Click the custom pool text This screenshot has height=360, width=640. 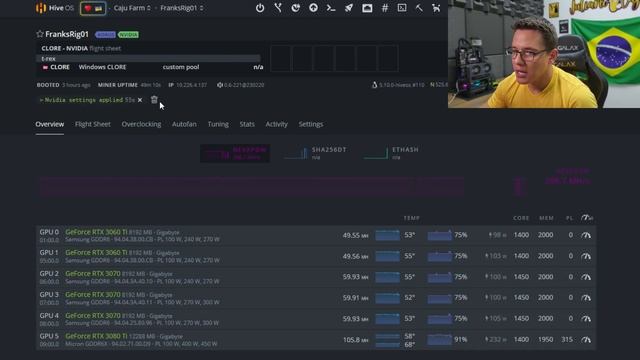click(181, 67)
